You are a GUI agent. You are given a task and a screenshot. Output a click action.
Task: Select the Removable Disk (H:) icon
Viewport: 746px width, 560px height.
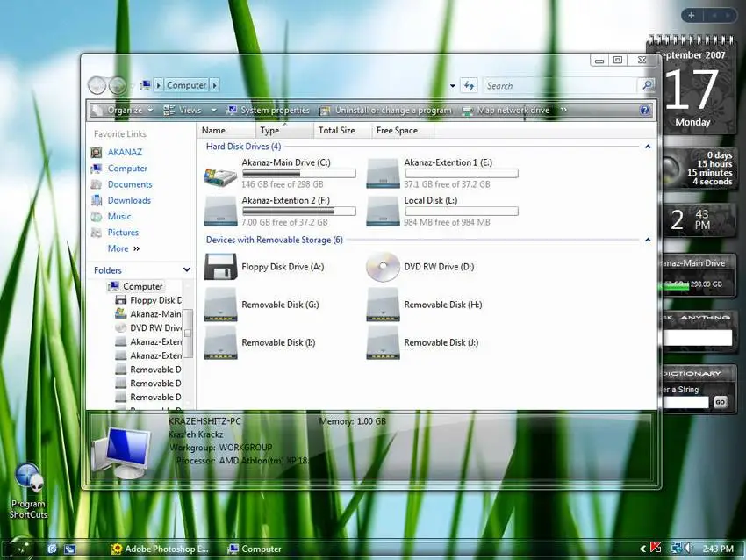(383, 305)
